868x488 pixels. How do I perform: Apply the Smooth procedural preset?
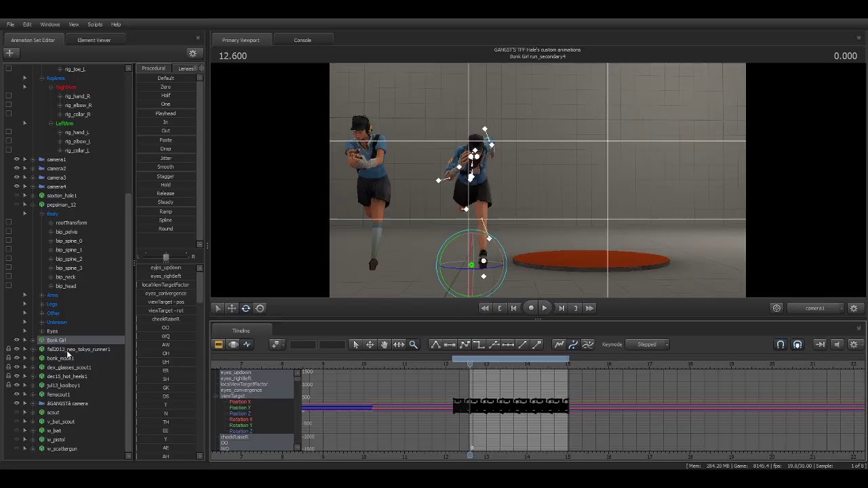coord(165,167)
